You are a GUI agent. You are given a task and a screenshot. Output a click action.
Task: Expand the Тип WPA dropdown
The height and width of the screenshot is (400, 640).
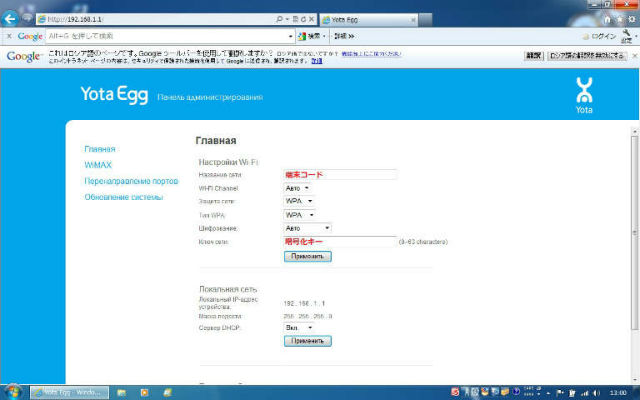pos(300,214)
